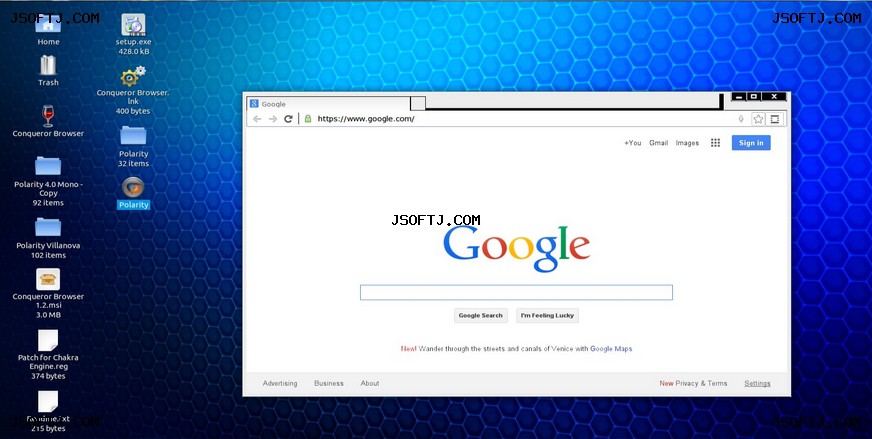Open a new tab next to Google tab
The width and height of the screenshot is (872, 439).
point(418,103)
